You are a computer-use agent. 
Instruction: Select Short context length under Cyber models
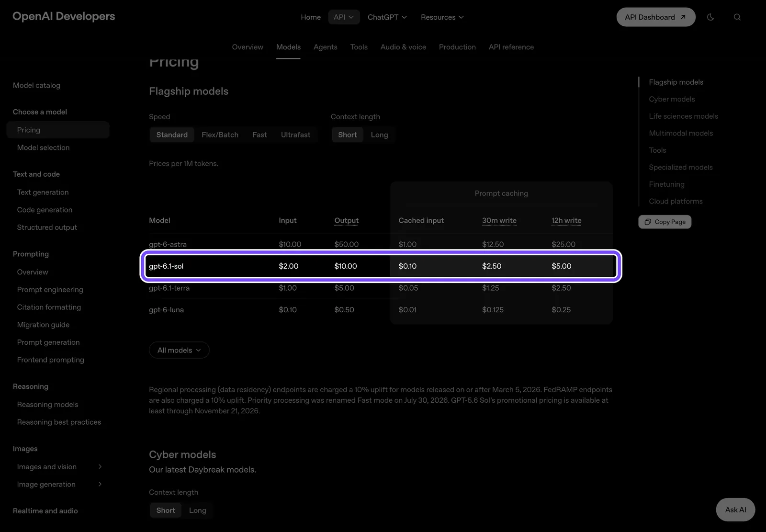coord(166,510)
